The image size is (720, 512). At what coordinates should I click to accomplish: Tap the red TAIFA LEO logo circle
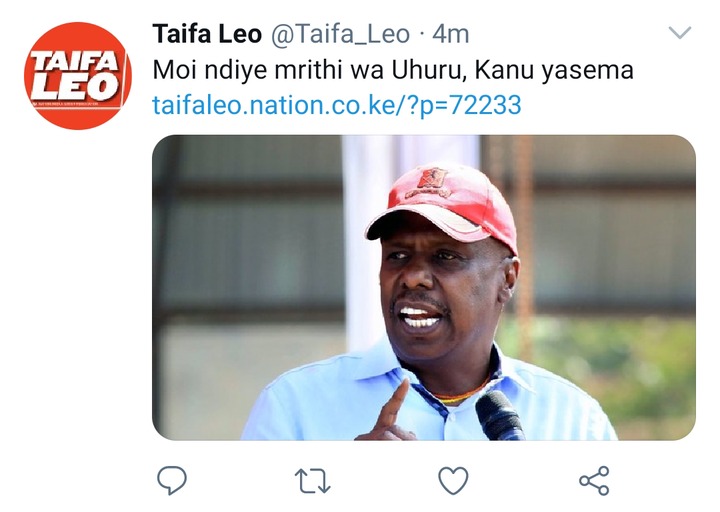coord(78,76)
